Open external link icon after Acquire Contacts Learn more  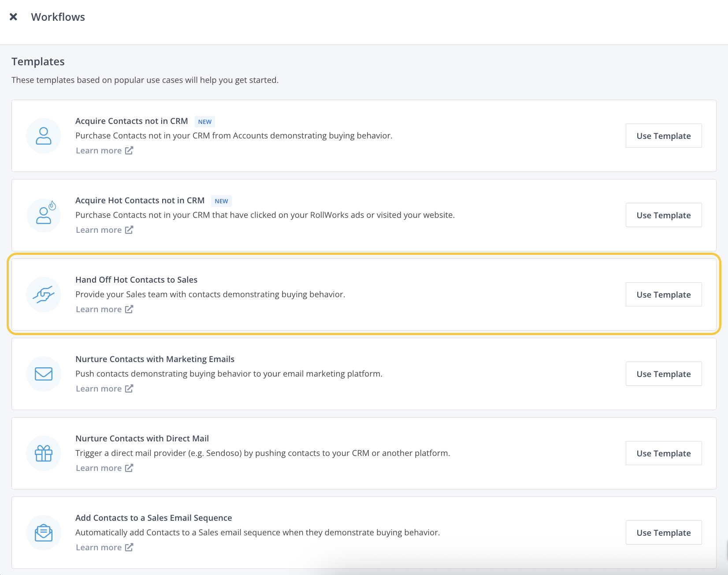[129, 150]
